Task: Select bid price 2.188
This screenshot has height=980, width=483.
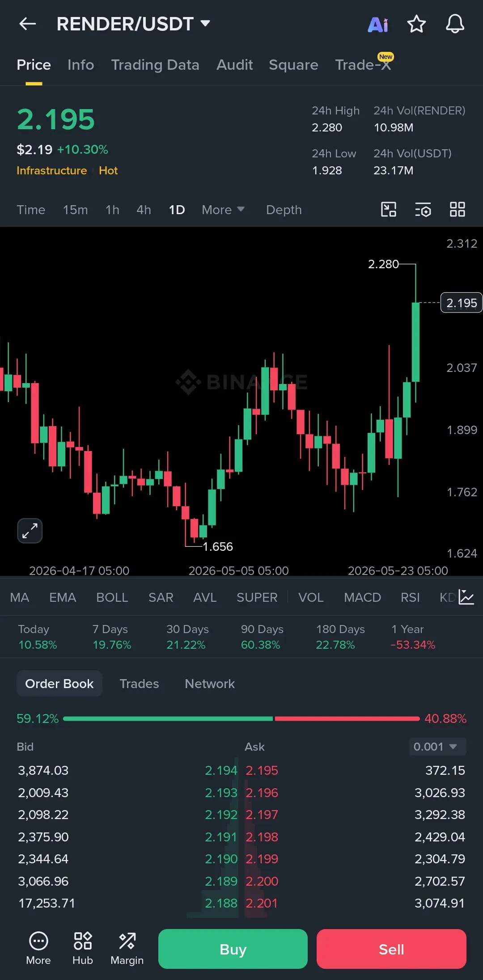Action: click(221, 903)
